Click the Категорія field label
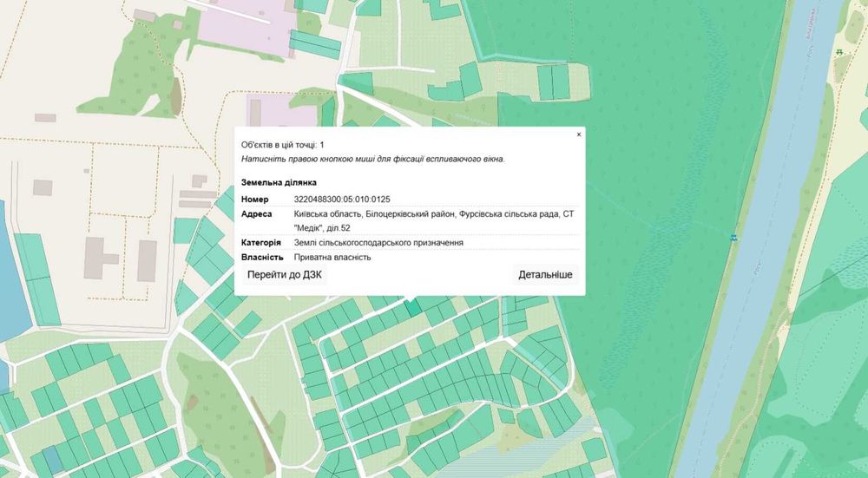The height and width of the screenshot is (478, 868). pyautogui.click(x=261, y=243)
